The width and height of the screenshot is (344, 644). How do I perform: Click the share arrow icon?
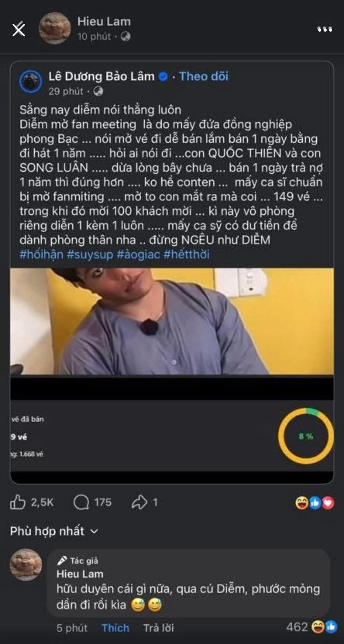[x=139, y=502]
